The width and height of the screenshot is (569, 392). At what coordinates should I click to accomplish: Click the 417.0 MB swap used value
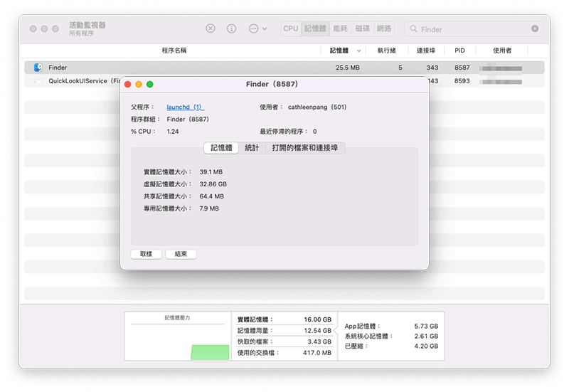317,353
